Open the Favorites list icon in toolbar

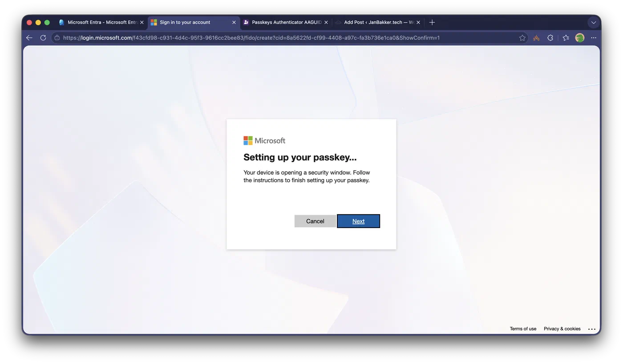[566, 38]
